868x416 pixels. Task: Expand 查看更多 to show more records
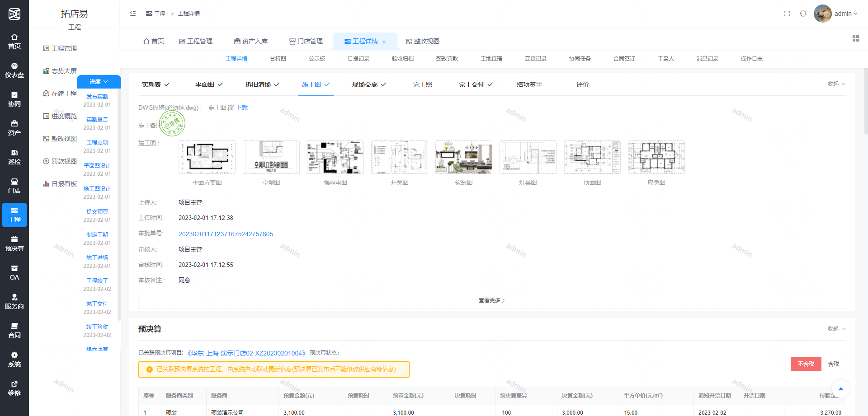[x=491, y=300]
